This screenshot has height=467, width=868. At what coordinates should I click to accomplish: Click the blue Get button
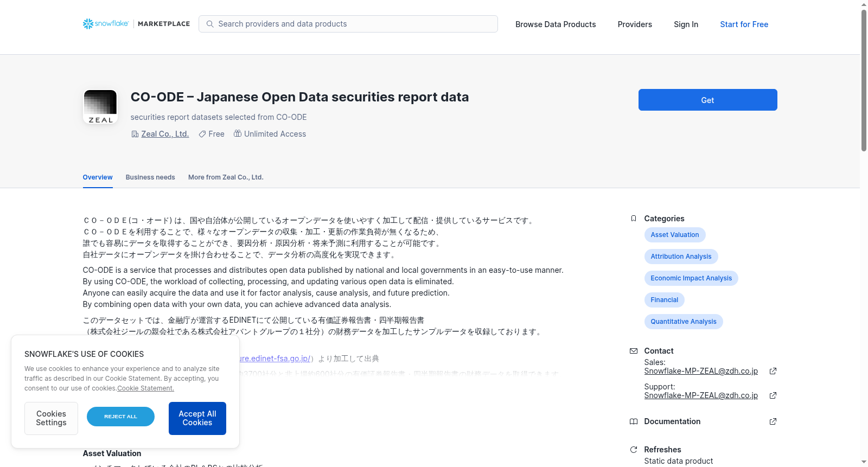tap(707, 100)
